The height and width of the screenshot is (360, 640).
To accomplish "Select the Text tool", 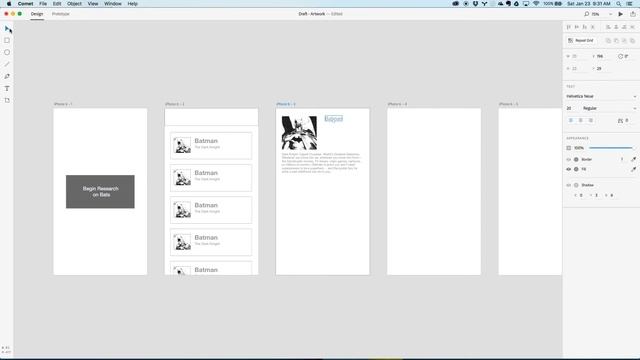I will pyautogui.click(x=7, y=88).
